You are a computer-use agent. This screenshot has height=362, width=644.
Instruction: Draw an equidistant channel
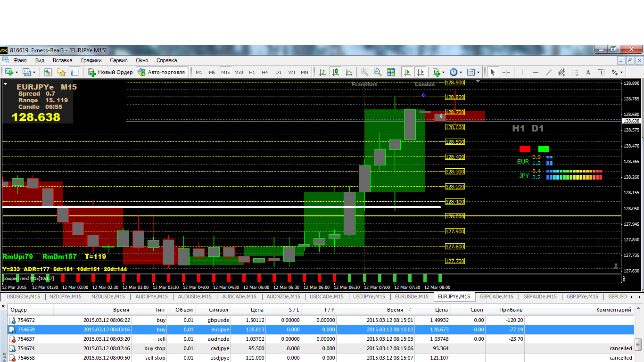(561, 72)
